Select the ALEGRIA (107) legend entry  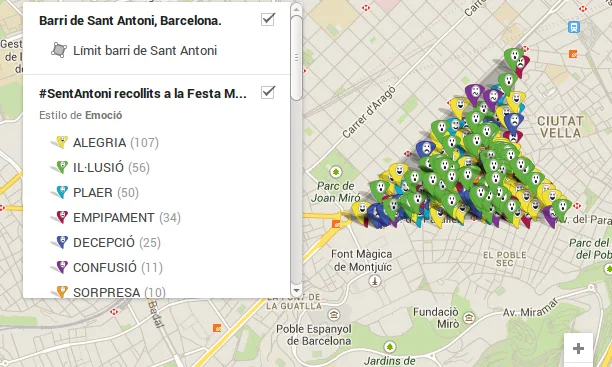116,143
